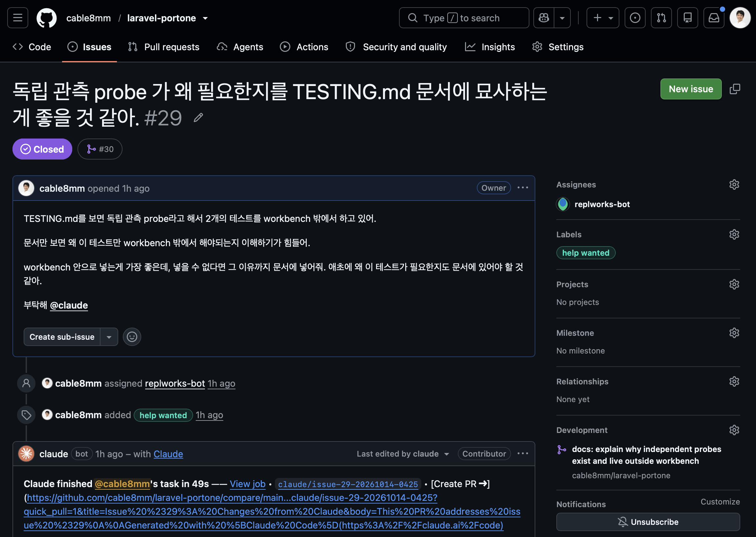Open repository Settings tab
This screenshot has height=537, width=756.
[558, 47]
